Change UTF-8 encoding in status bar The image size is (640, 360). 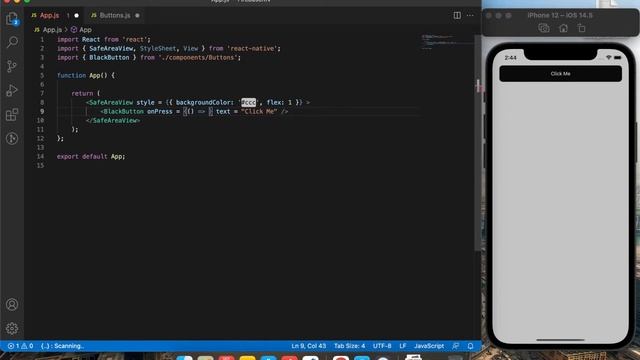click(x=382, y=346)
